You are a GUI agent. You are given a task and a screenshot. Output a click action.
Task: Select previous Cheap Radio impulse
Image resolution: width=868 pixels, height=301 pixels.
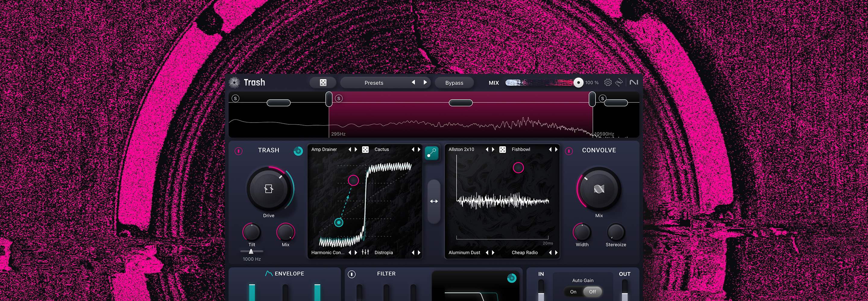click(x=550, y=252)
